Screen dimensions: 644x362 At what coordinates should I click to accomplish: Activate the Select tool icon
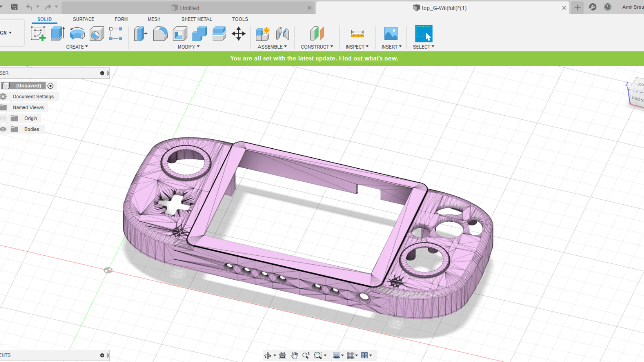[x=424, y=34]
